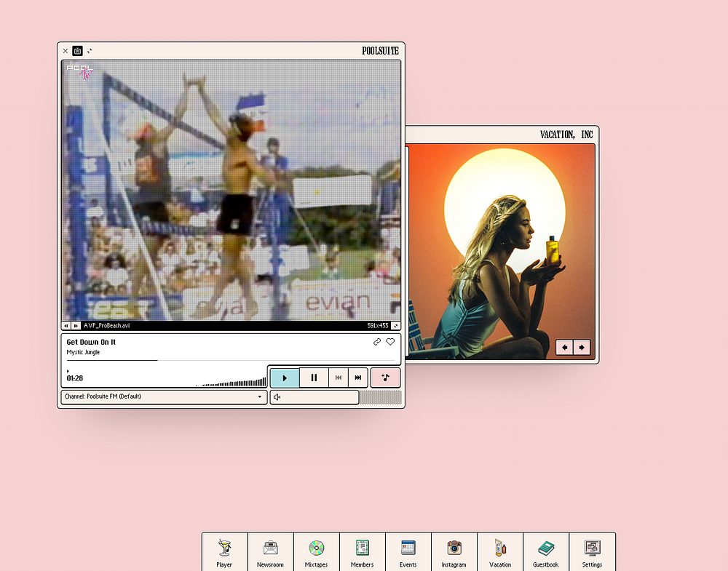The width and height of the screenshot is (728, 571).
Task: Expand video using the 591x455 resize icon
Action: point(395,326)
